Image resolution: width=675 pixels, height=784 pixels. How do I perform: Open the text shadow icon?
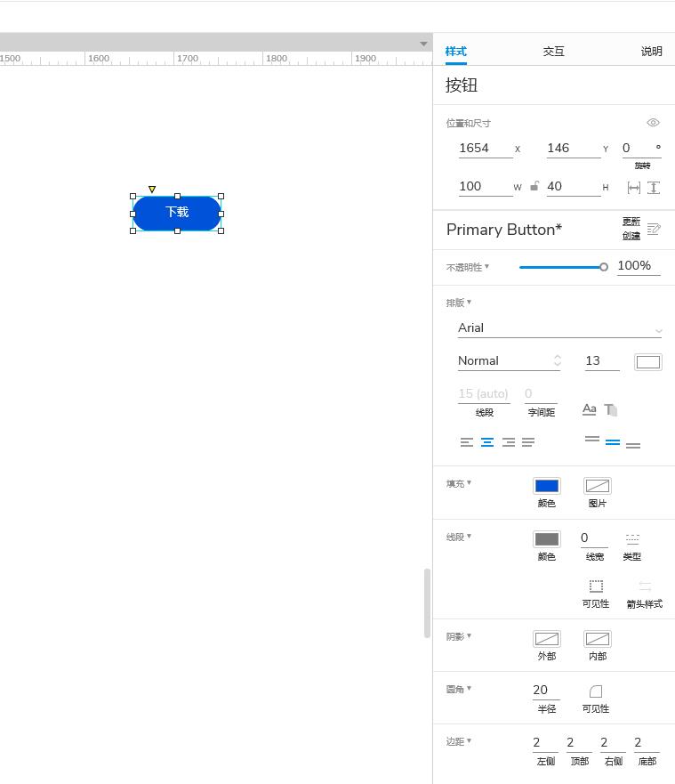click(x=611, y=410)
